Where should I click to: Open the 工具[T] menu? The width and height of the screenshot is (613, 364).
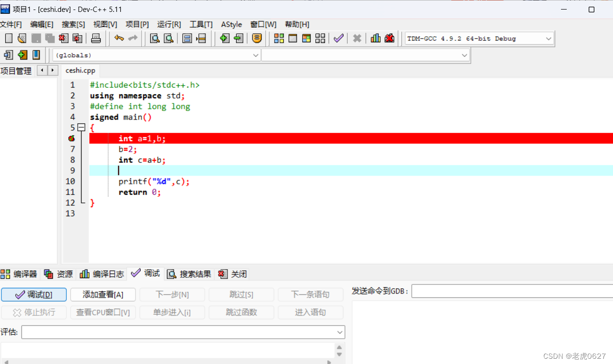point(201,24)
